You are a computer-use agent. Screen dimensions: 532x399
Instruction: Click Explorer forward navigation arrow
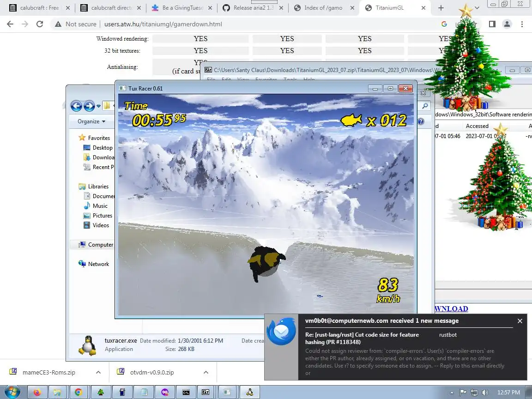89,106
